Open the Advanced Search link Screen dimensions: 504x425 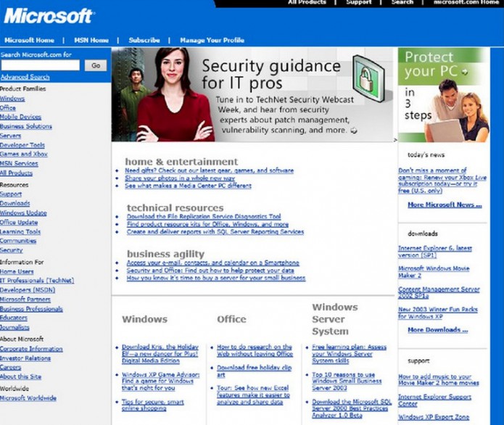[25, 77]
